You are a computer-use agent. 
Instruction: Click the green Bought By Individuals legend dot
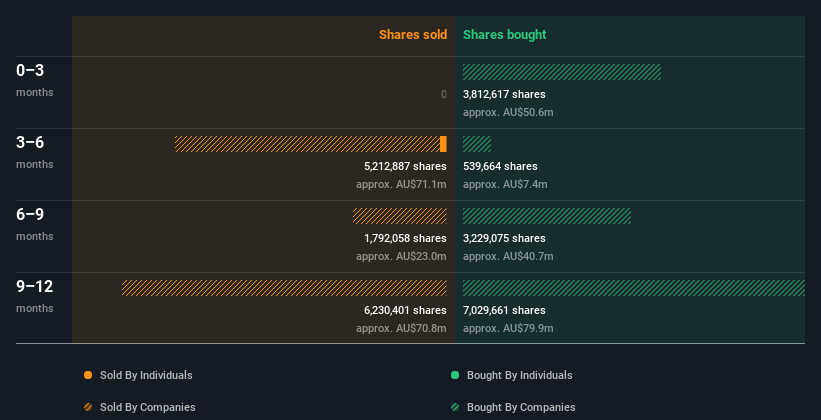click(455, 375)
